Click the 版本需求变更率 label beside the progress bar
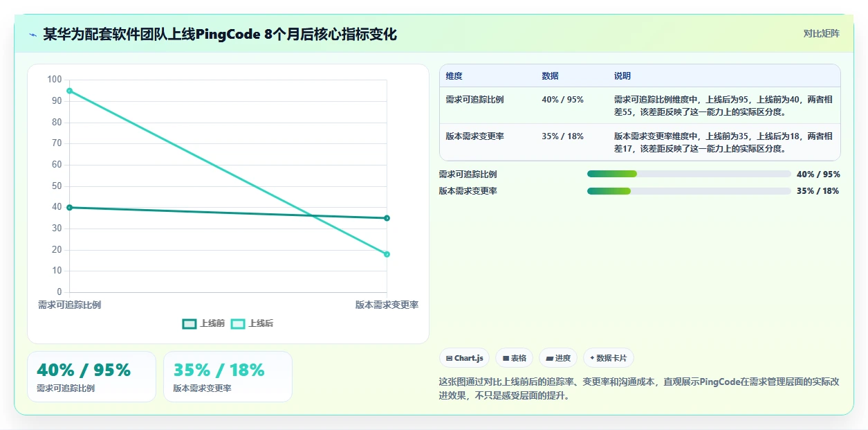The height and width of the screenshot is (430, 868). click(x=468, y=191)
